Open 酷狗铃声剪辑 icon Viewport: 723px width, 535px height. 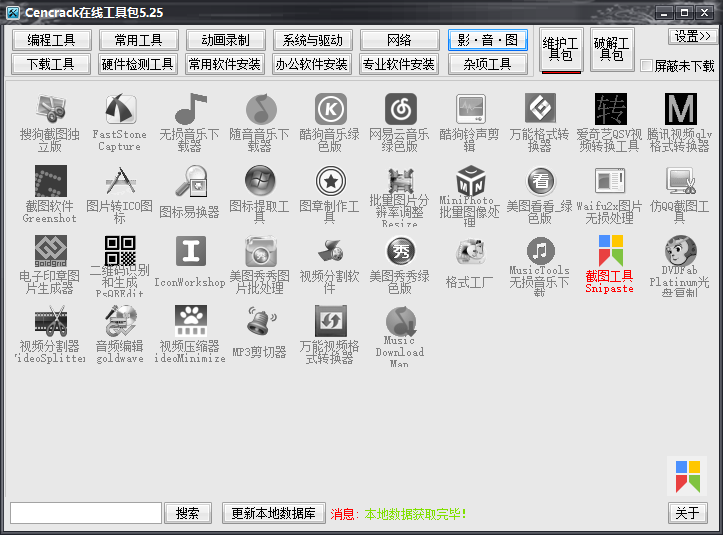[470, 109]
